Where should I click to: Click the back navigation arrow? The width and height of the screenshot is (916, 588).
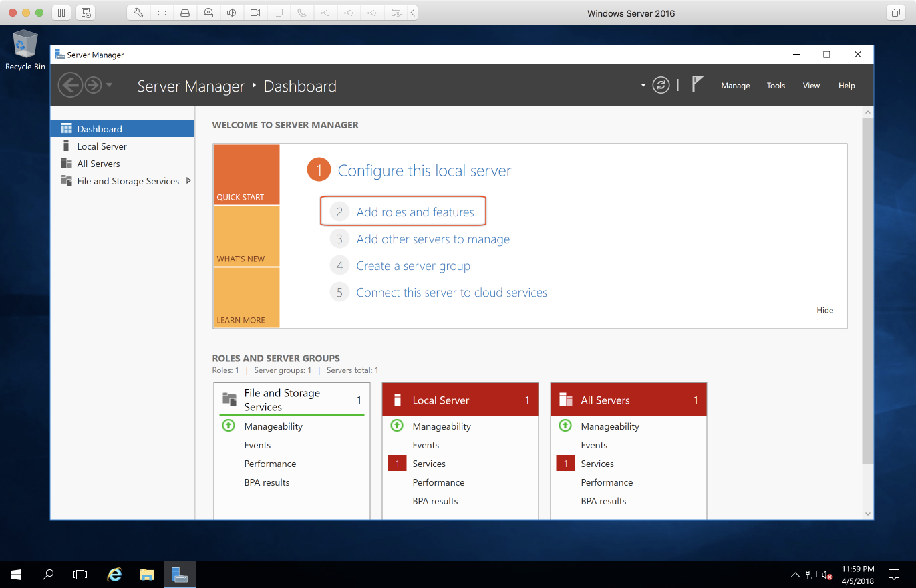[x=70, y=85]
